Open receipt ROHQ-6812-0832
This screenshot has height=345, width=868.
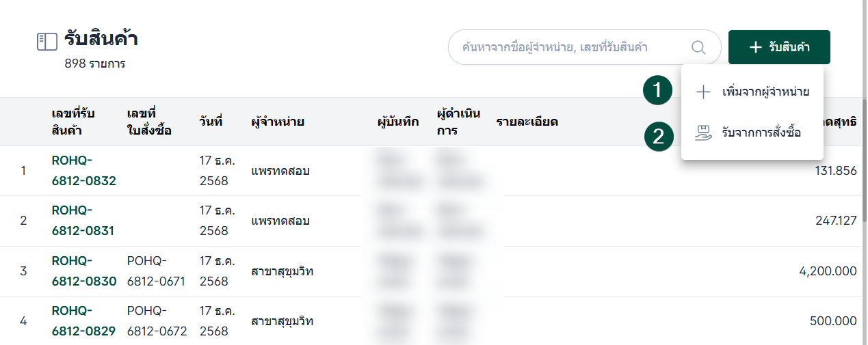[83, 170]
